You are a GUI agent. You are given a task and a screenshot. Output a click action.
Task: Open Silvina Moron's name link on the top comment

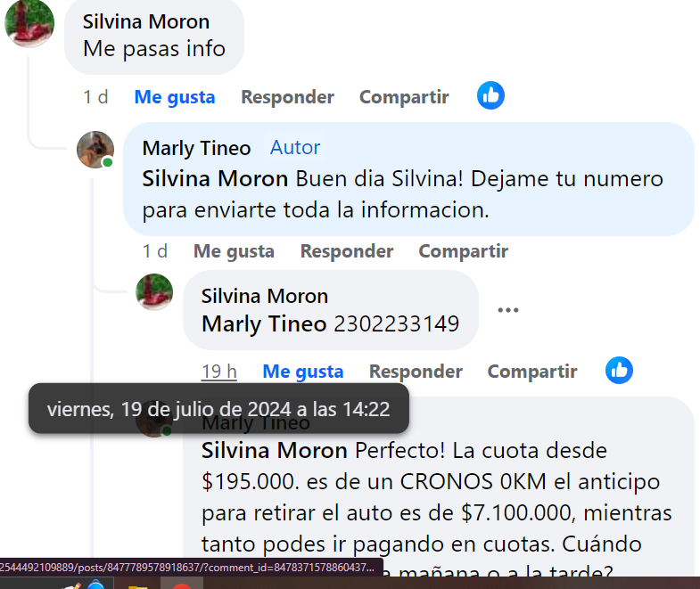146,21
